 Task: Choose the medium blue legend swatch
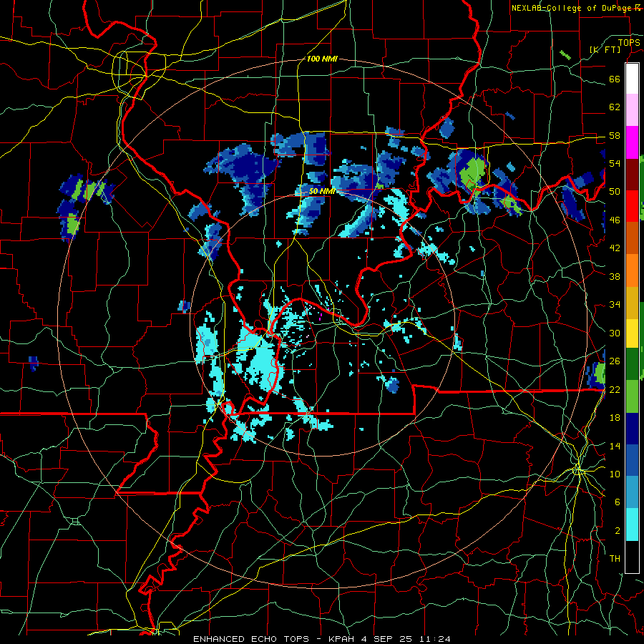632,461
